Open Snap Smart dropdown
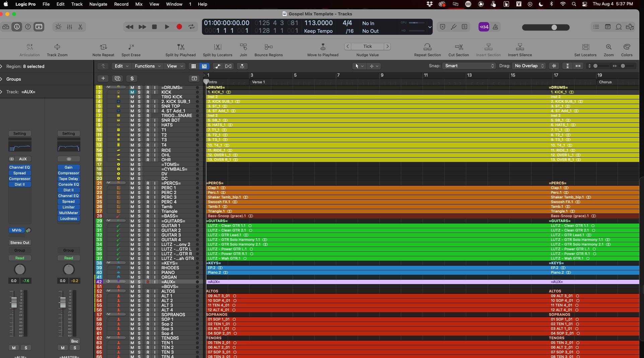Image resolution: width=644 pixels, height=358 pixels. (469, 66)
